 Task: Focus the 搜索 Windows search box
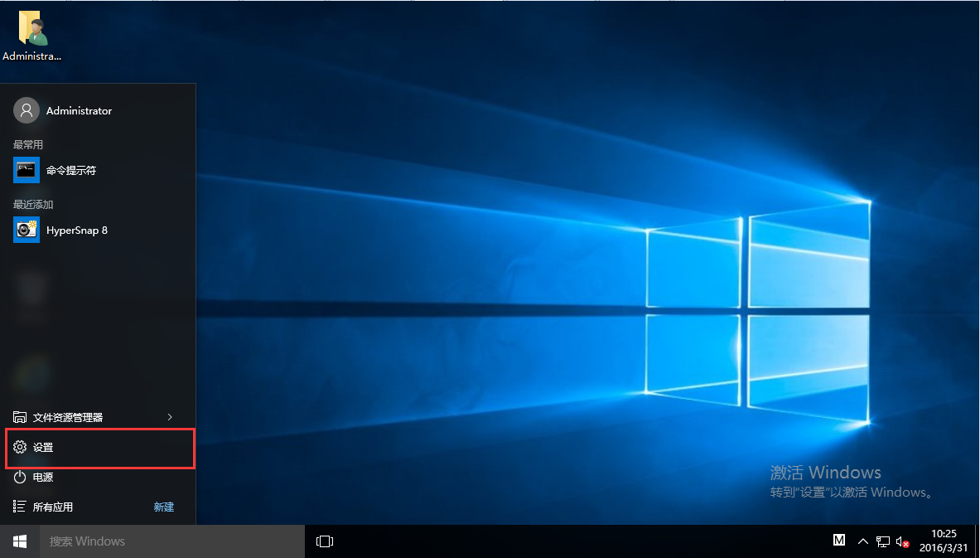[172, 541]
